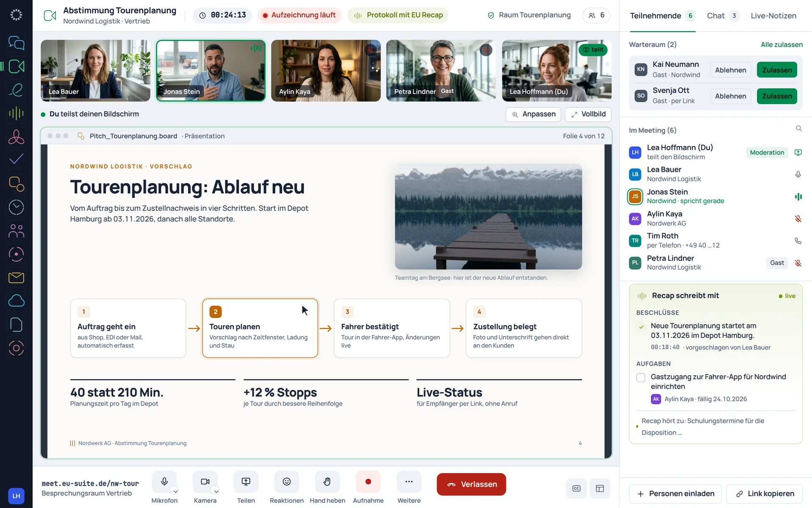This screenshot has height=508, width=812.
Task: Open the cloud storage icon in sidebar
Action: point(16,301)
